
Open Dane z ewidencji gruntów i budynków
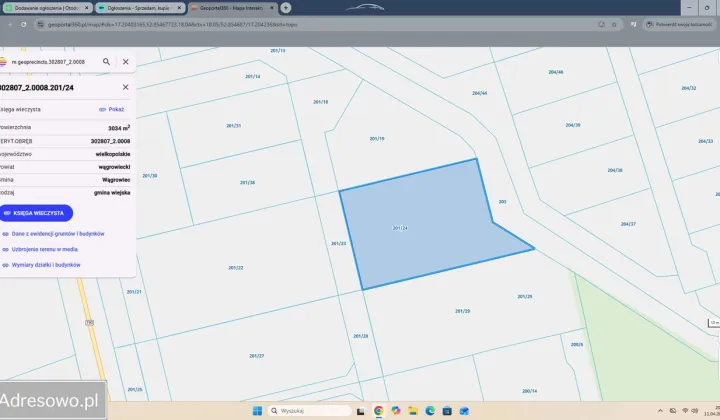tap(58, 234)
